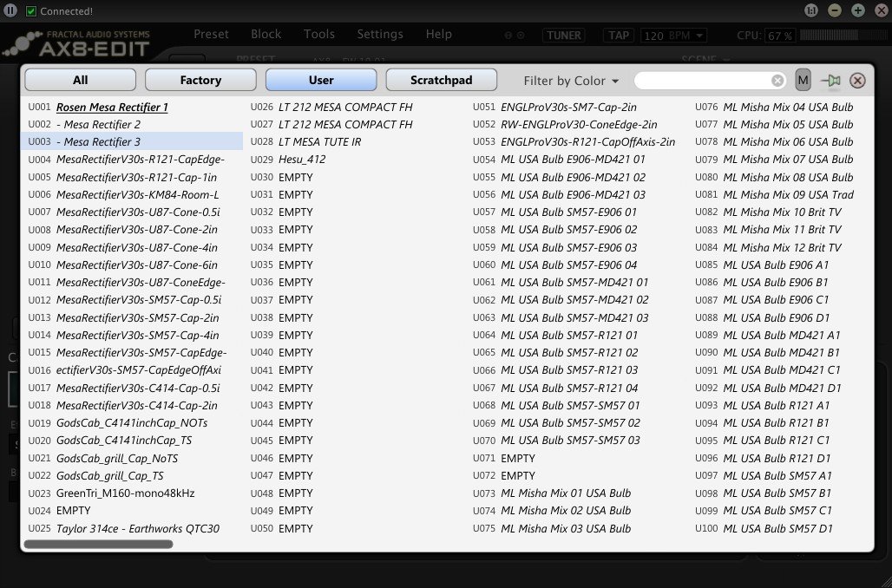Select U029 Hesu_412
Image resolution: width=892 pixels, height=588 pixels.
coord(354,160)
